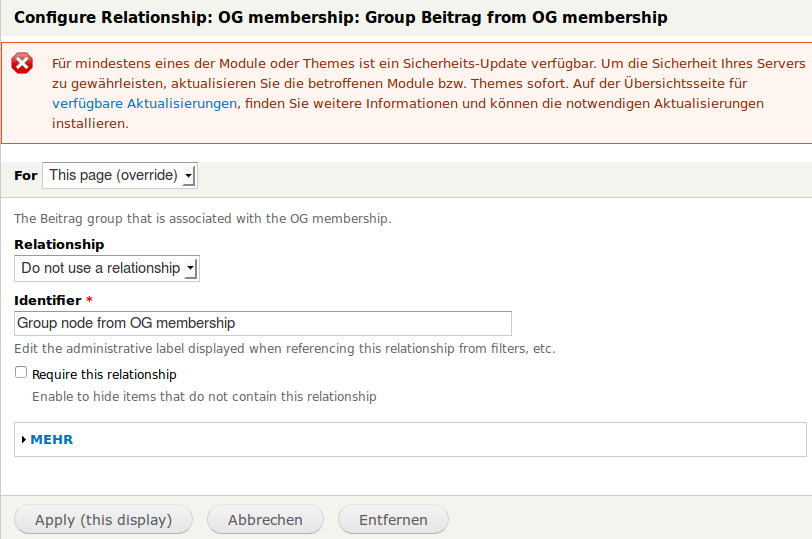Click the MEHR fieldset title link
Viewport: 812px width, 539px height.
click(52, 439)
